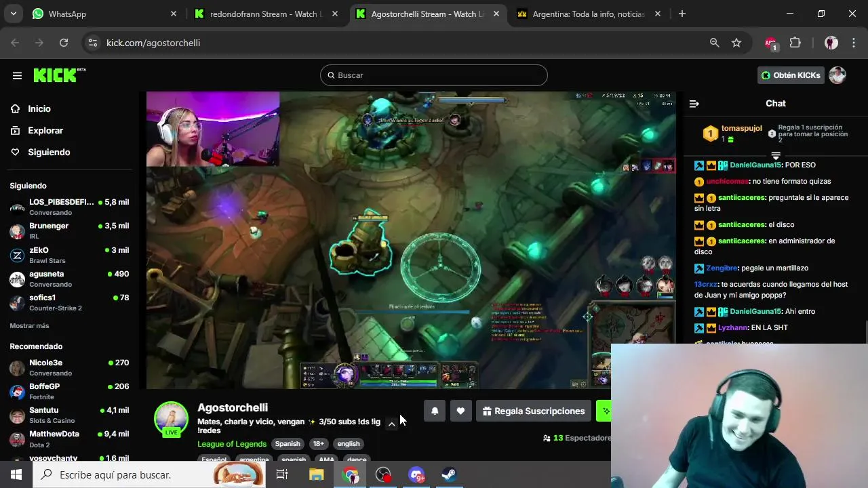Toggle notification bell for Agostorchelli
This screenshot has height=488, width=868.
tap(435, 411)
